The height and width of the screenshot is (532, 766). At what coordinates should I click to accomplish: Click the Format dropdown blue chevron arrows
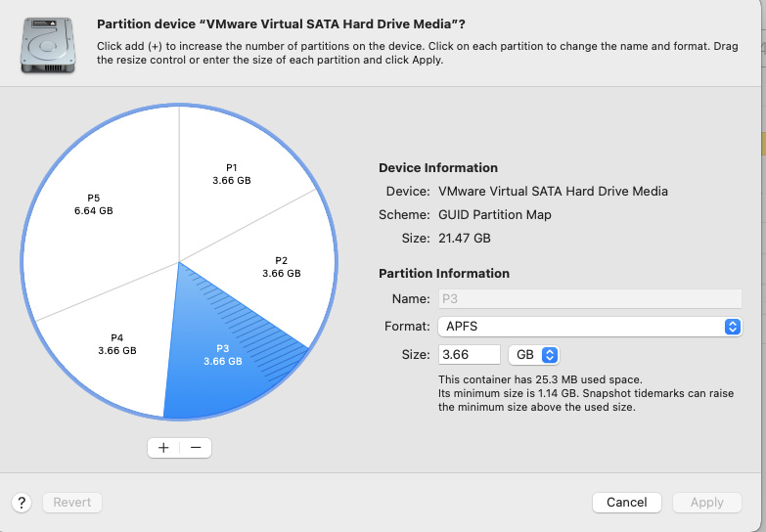[732, 327]
